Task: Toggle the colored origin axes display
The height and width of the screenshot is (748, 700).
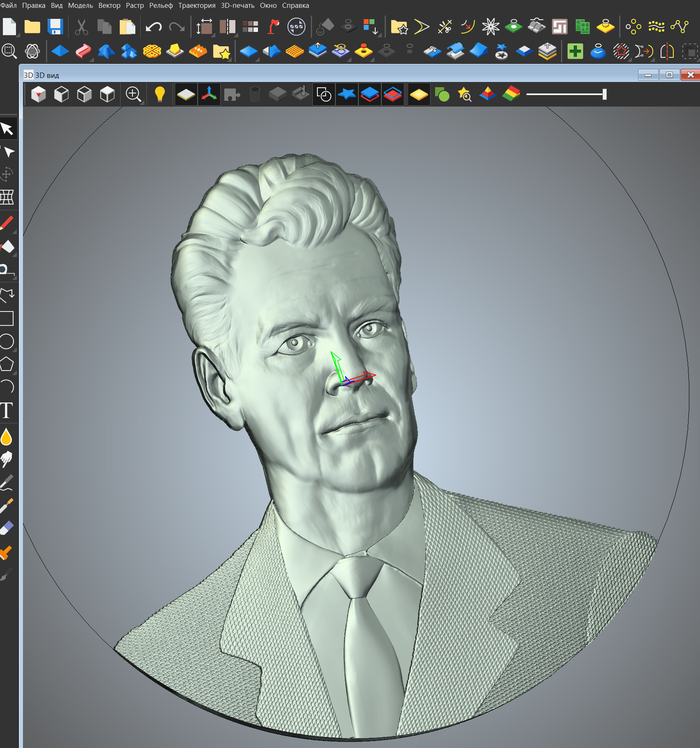Action: 209,94
